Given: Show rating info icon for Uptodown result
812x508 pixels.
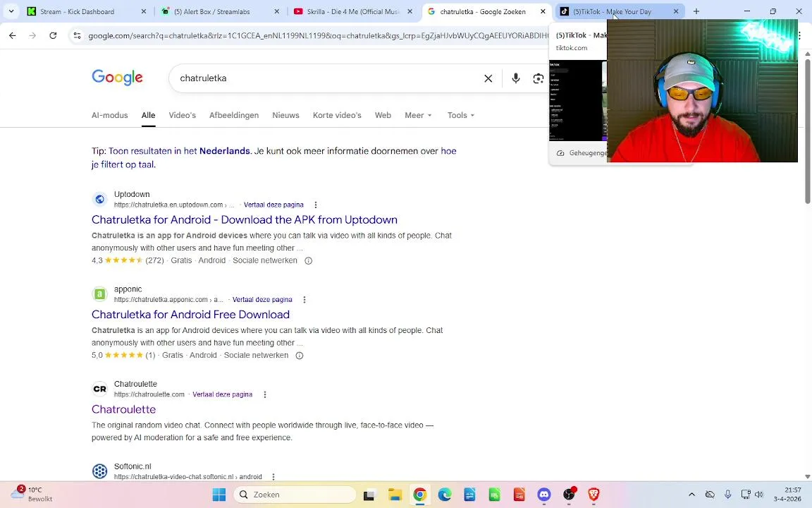Looking at the screenshot, I should (308, 261).
